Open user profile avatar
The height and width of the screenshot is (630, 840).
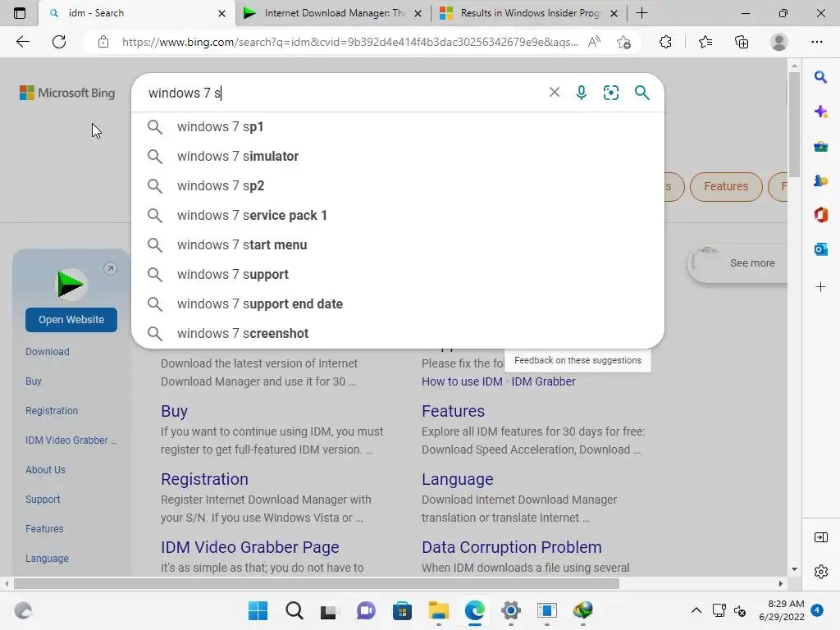tap(779, 42)
